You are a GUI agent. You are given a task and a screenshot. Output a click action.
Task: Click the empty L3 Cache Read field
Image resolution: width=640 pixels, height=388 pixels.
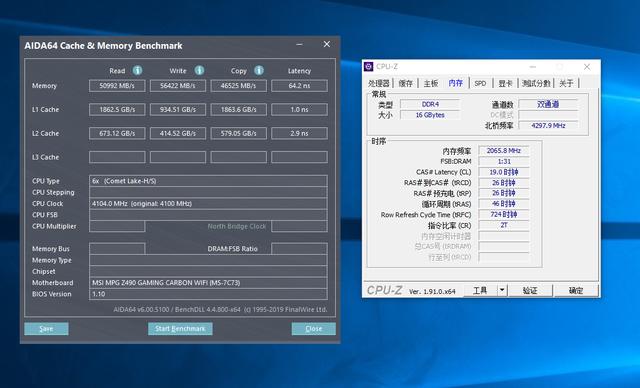117,157
